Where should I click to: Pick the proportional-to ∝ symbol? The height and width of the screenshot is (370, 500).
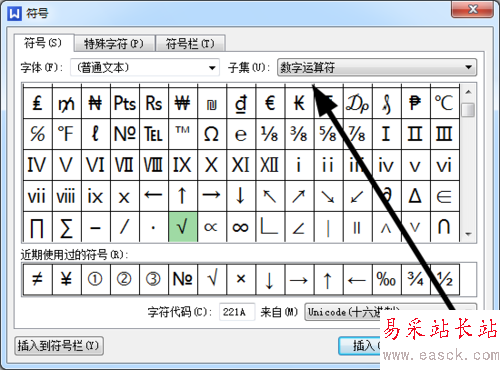pyautogui.click(x=212, y=227)
